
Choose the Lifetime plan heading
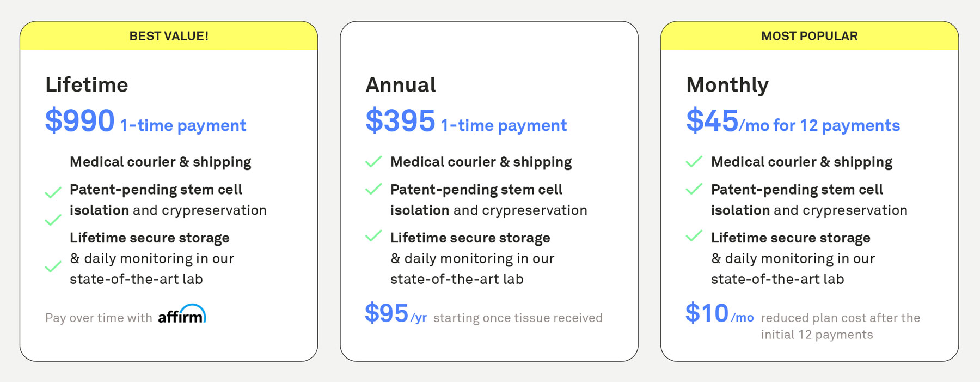click(x=87, y=85)
